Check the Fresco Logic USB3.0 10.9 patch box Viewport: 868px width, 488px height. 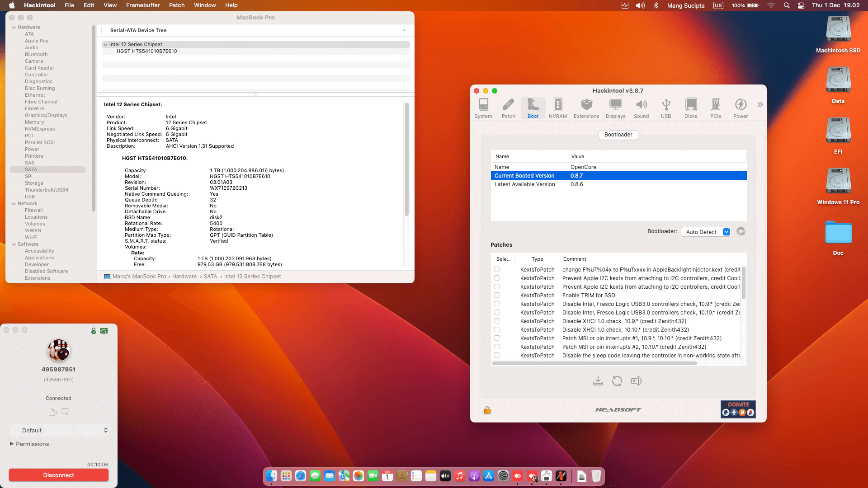pos(497,304)
